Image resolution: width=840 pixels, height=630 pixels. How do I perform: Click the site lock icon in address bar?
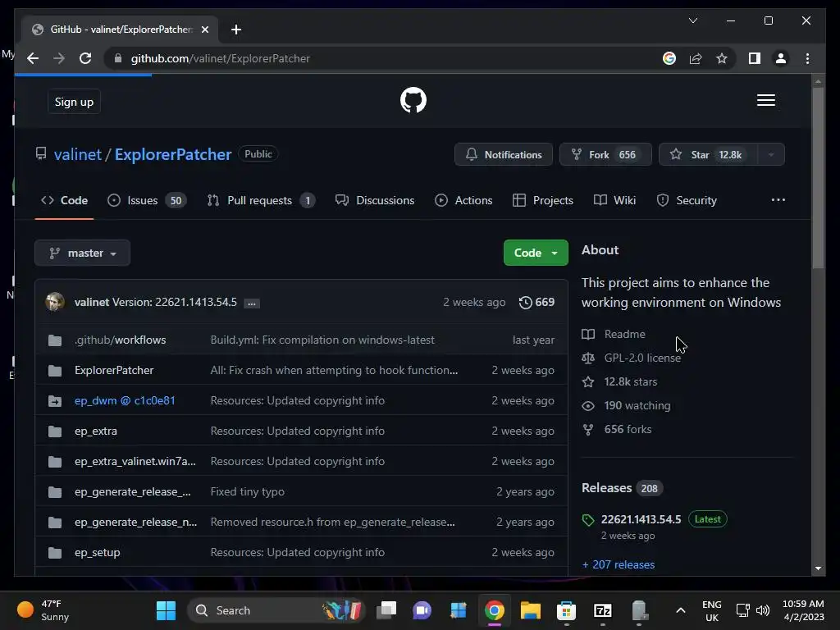tap(118, 58)
